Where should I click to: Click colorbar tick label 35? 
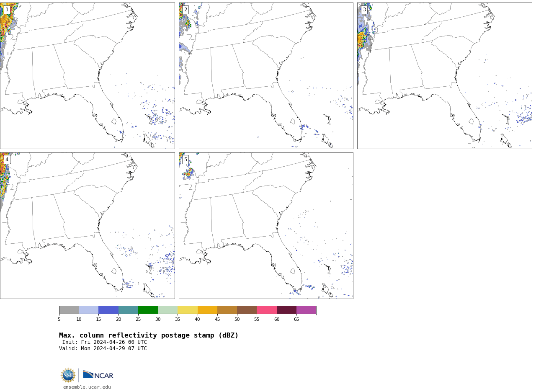tap(178, 320)
